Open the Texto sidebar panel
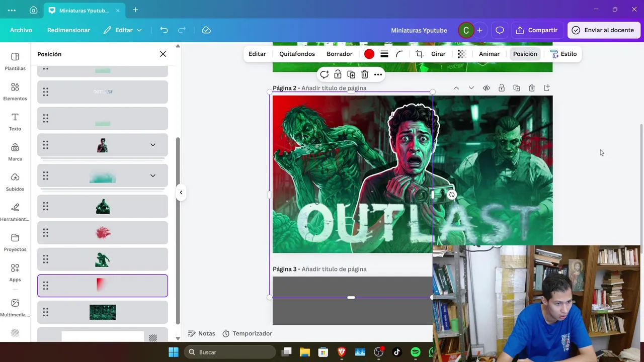 [x=15, y=122]
